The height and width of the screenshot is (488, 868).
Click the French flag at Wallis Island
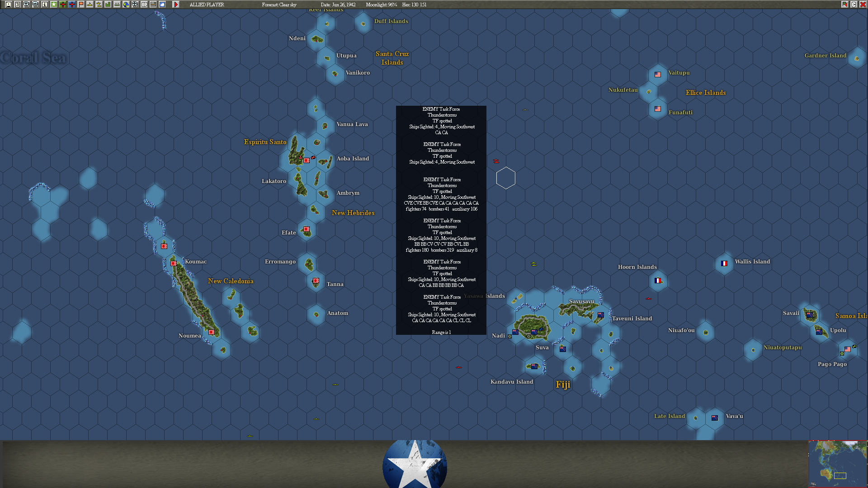click(724, 263)
